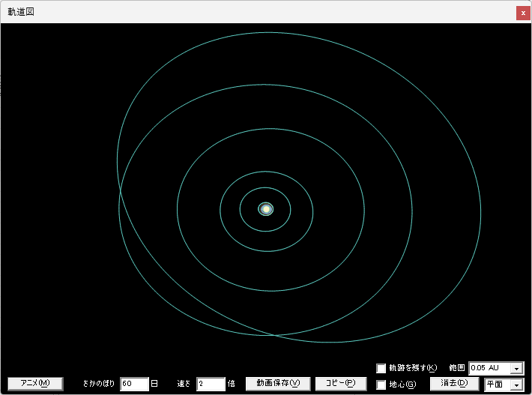This screenshot has width=532, height=395.
Task: Expand the 平面 view dropdown arrow
Action: [x=516, y=385]
